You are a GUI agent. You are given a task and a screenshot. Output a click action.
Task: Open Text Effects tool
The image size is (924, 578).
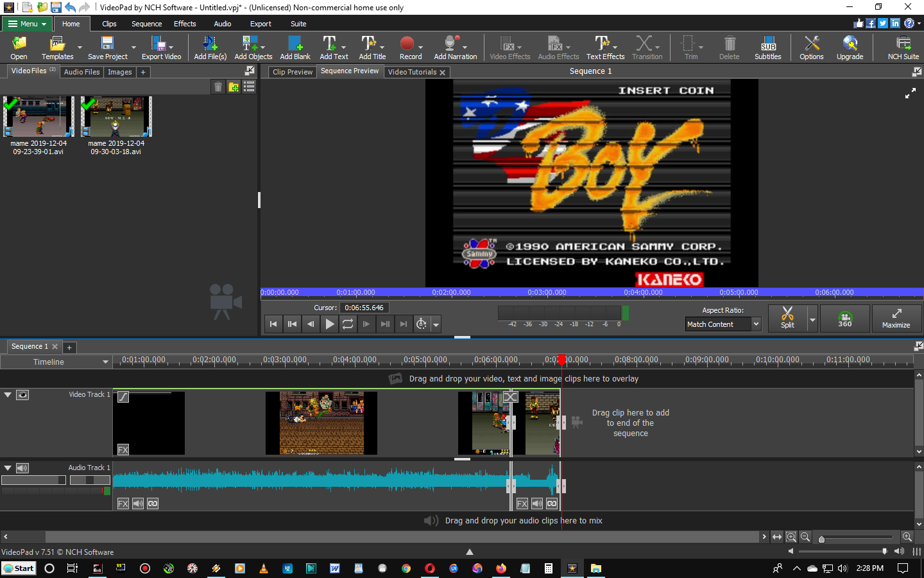click(605, 48)
